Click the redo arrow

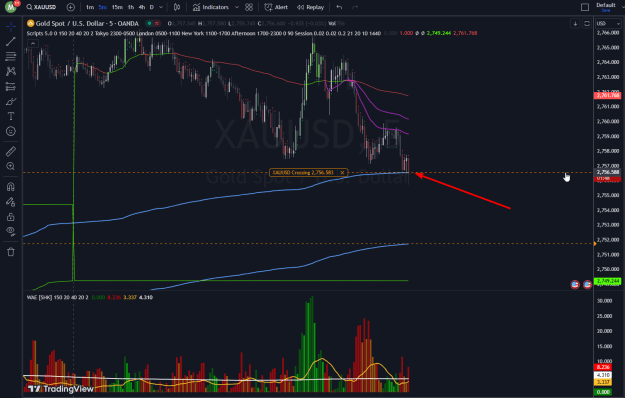pyautogui.click(x=355, y=7)
